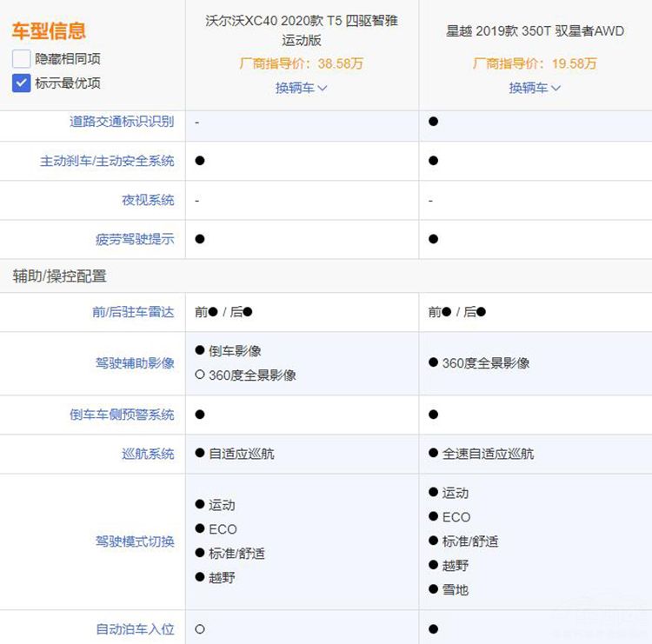Check the 隐藏相同项 checkbox
Image resolution: width=652 pixels, height=644 pixels.
point(21,58)
